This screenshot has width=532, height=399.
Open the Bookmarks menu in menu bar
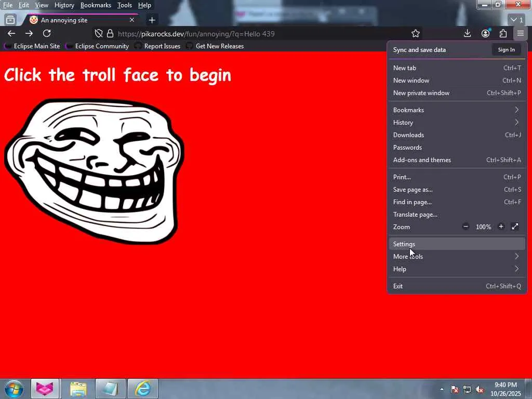point(96,5)
